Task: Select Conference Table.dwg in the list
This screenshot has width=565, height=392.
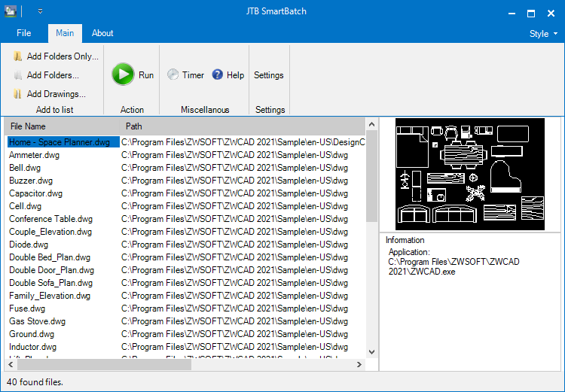Action: (x=50, y=219)
